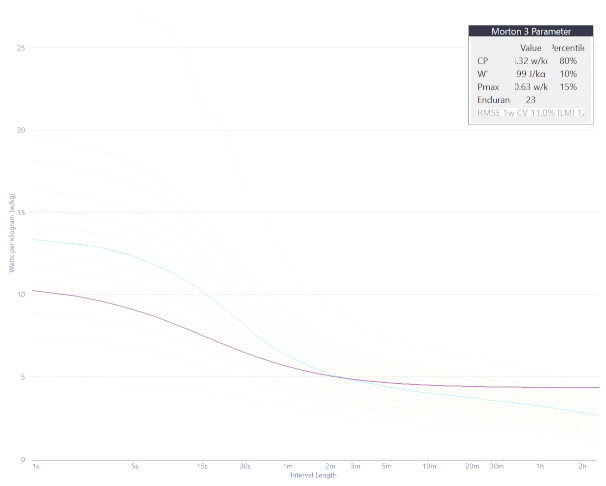The width and height of the screenshot is (606, 486).
Task: Click the 3m tick on x-axis
Action: coord(355,466)
